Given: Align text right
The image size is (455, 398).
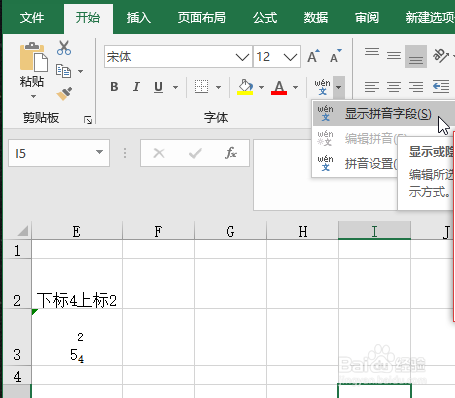Looking at the screenshot, I should tap(416, 87).
